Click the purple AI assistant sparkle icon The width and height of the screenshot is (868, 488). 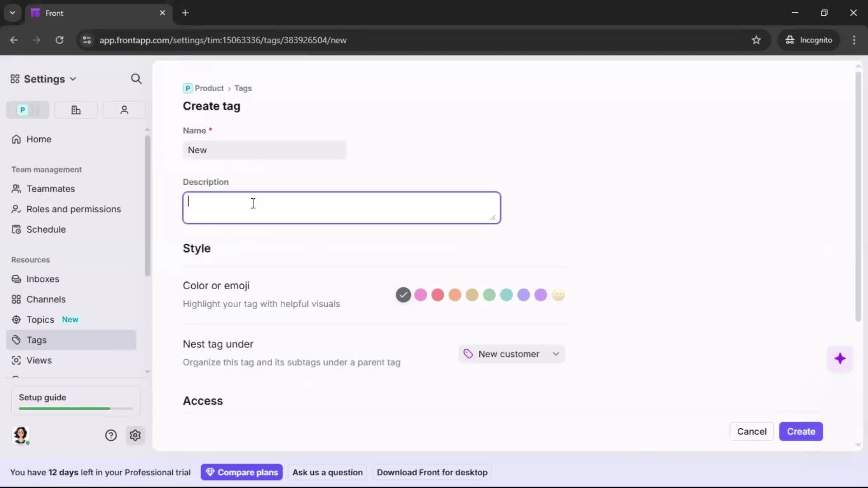840,358
